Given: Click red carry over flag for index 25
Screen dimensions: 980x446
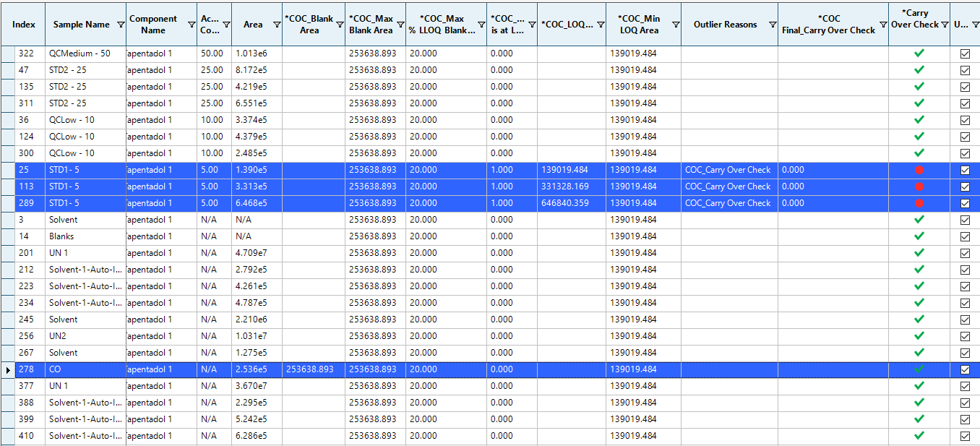Looking at the screenshot, I should coord(919,170).
